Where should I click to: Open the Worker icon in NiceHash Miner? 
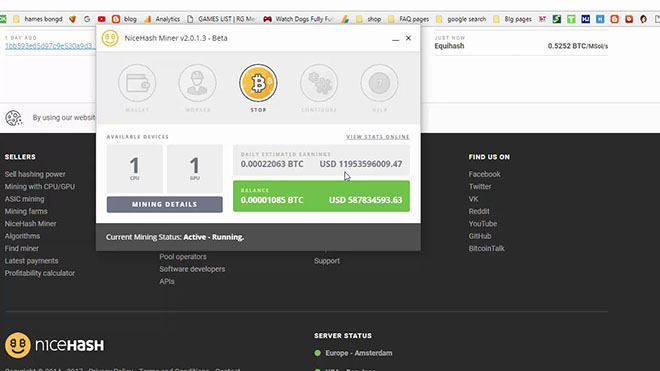tap(197, 83)
